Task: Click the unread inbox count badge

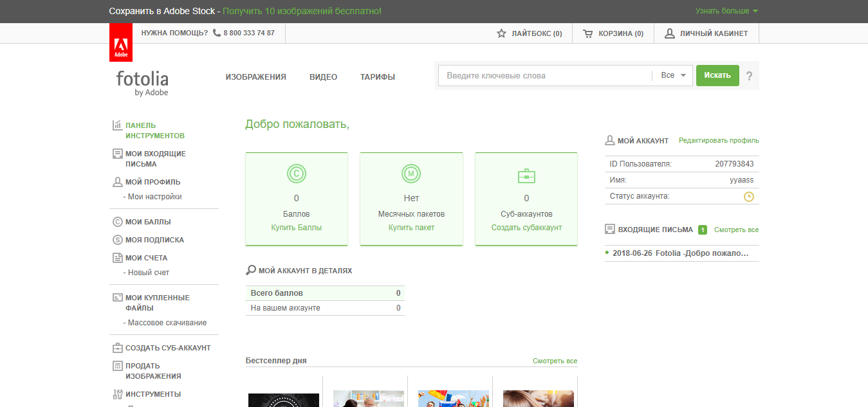Action: (x=703, y=230)
